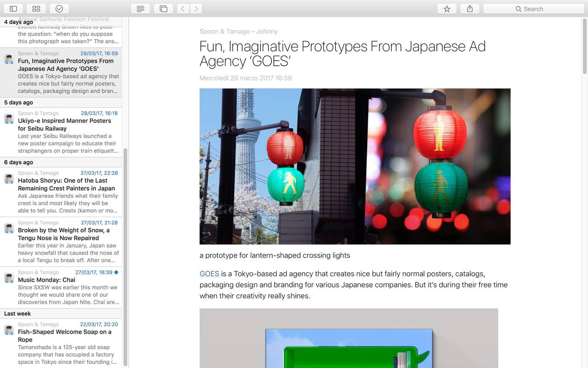Image resolution: width=588 pixels, height=368 pixels.
Task: Open the share sheet
Action: point(469,8)
